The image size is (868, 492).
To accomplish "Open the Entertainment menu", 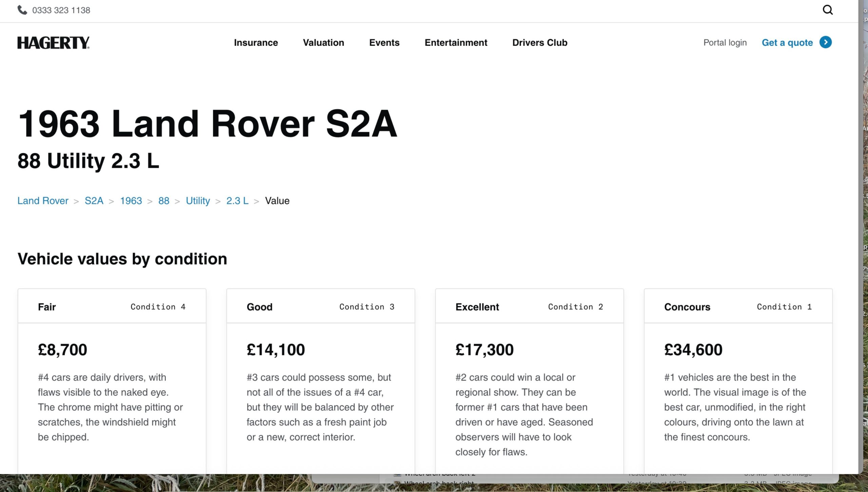I will [456, 43].
